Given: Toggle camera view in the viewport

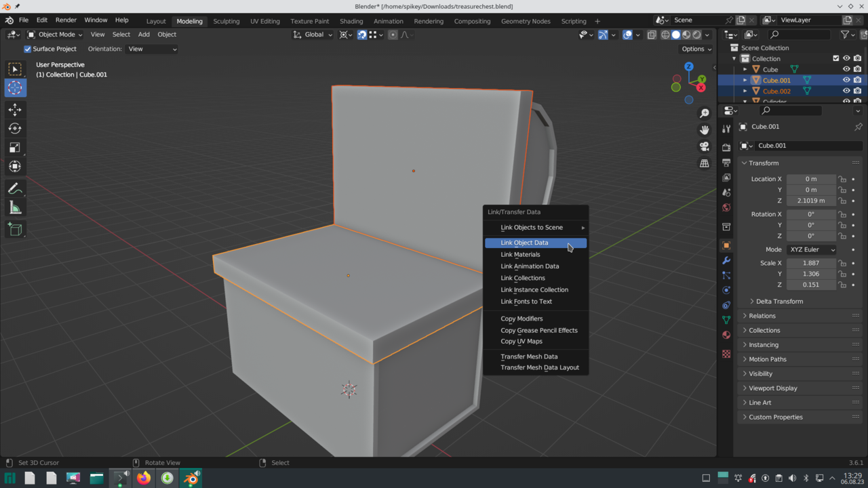Looking at the screenshot, I should pyautogui.click(x=705, y=146).
